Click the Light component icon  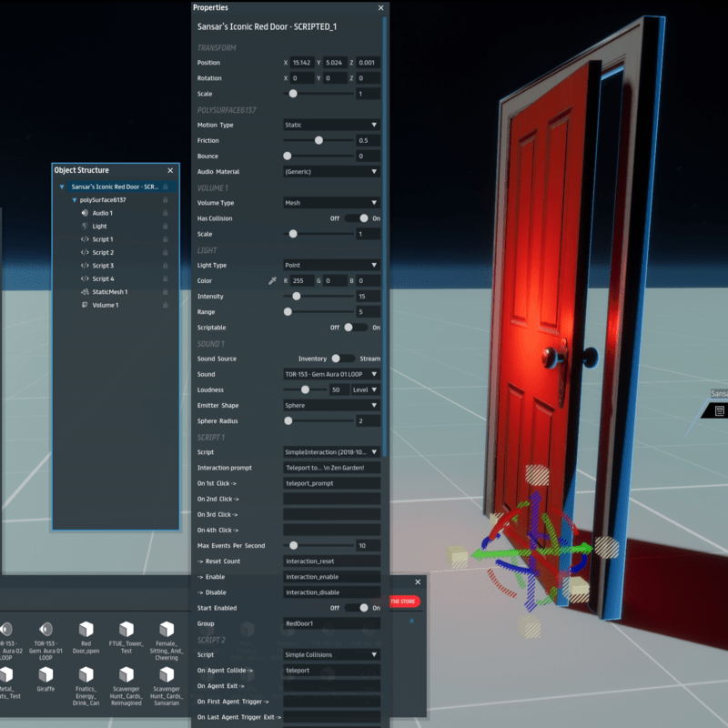pyautogui.click(x=84, y=226)
